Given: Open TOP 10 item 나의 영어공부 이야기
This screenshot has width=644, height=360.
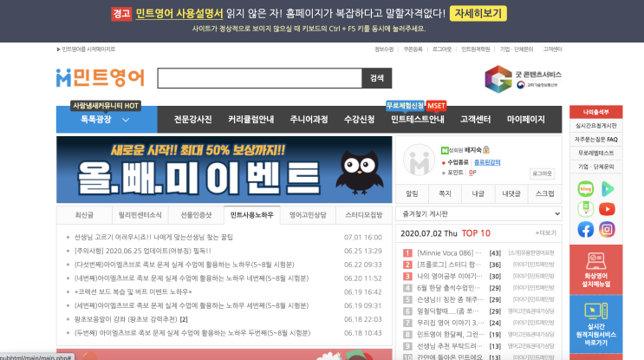Looking at the screenshot, I should 449,276.
